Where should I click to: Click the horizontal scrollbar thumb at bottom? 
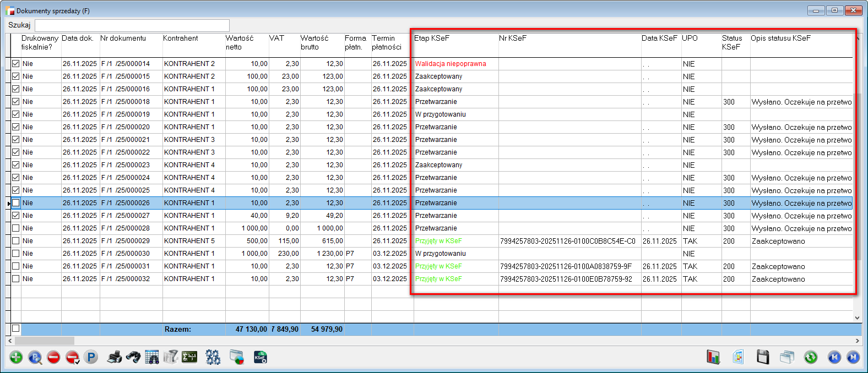point(44,341)
